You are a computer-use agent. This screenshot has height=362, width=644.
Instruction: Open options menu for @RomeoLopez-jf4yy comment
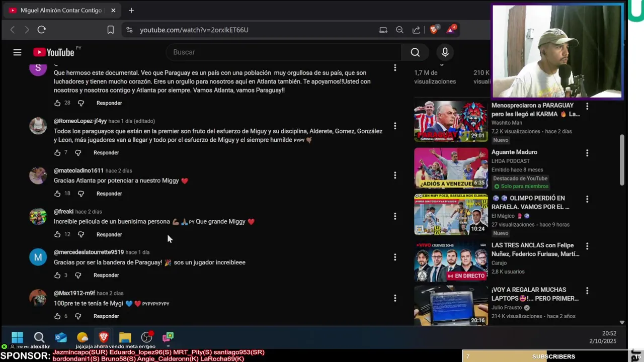coord(395,126)
